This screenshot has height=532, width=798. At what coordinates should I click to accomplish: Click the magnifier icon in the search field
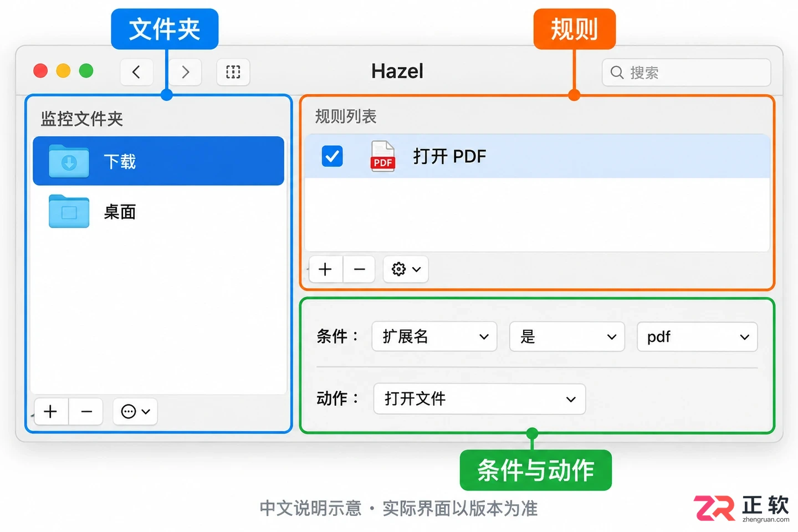pos(617,73)
